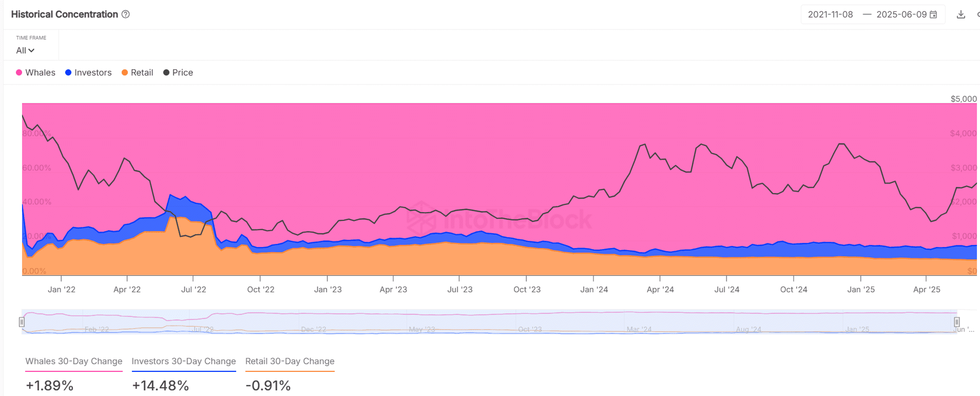The height and width of the screenshot is (396, 980).
Task: Click the dark Price legend dot
Action: click(x=166, y=72)
